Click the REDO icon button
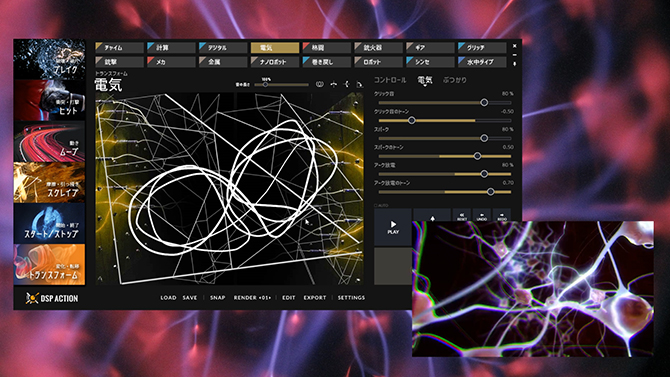Viewport: 670px width, 377px height. click(502, 215)
